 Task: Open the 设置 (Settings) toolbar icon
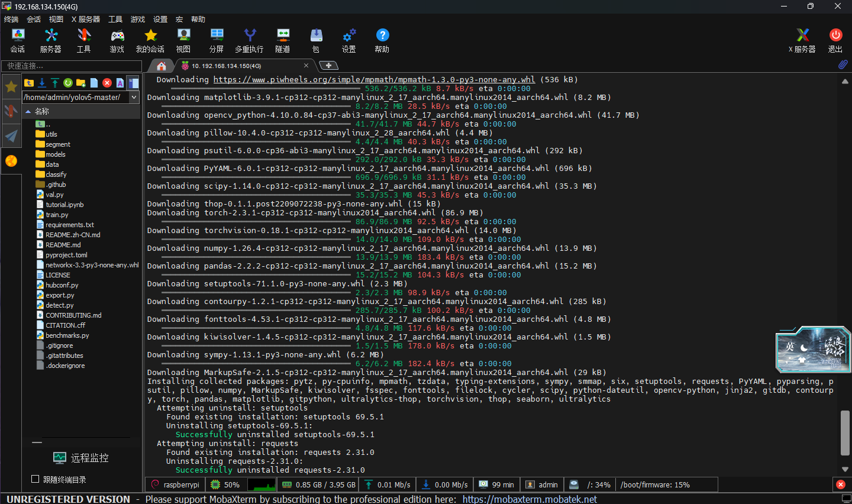[349, 41]
